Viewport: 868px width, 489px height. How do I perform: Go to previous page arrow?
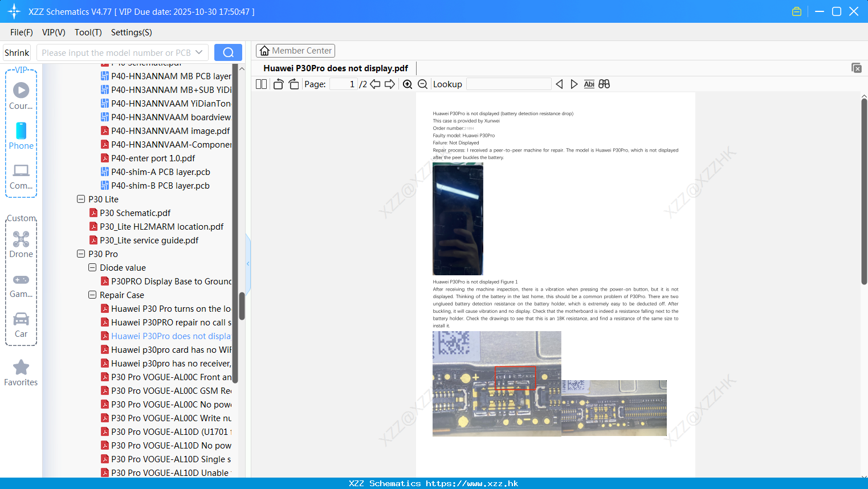pyautogui.click(x=375, y=84)
